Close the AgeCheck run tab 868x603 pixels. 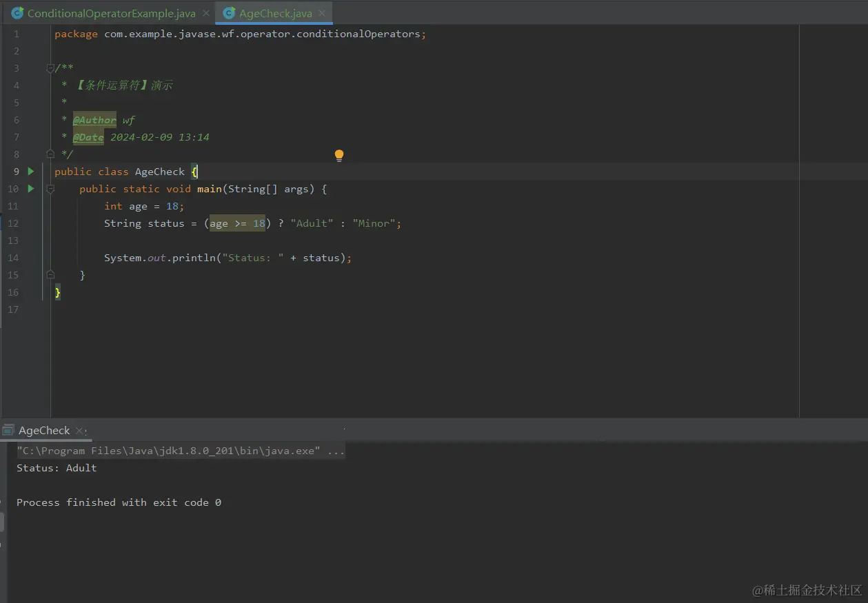tap(80, 431)
